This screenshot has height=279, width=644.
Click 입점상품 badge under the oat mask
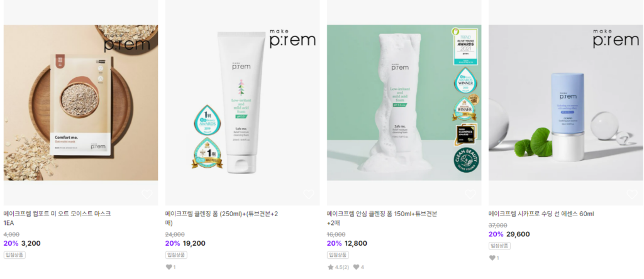tap(15, 254)
